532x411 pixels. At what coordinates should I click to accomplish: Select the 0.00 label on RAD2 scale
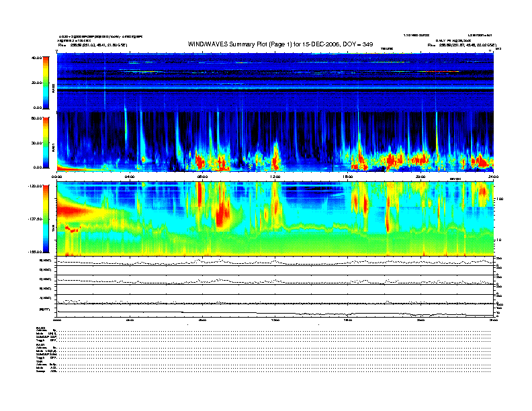tap(38, 107)
